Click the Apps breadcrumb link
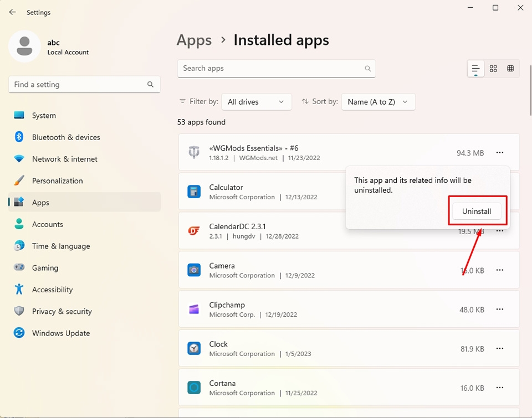Screen dimensions: 532x418 tap(194, 40)
